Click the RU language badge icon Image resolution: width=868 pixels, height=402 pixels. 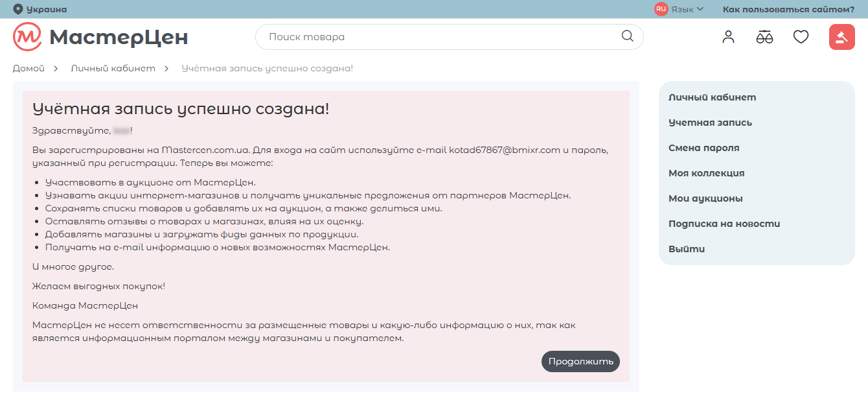660,8
